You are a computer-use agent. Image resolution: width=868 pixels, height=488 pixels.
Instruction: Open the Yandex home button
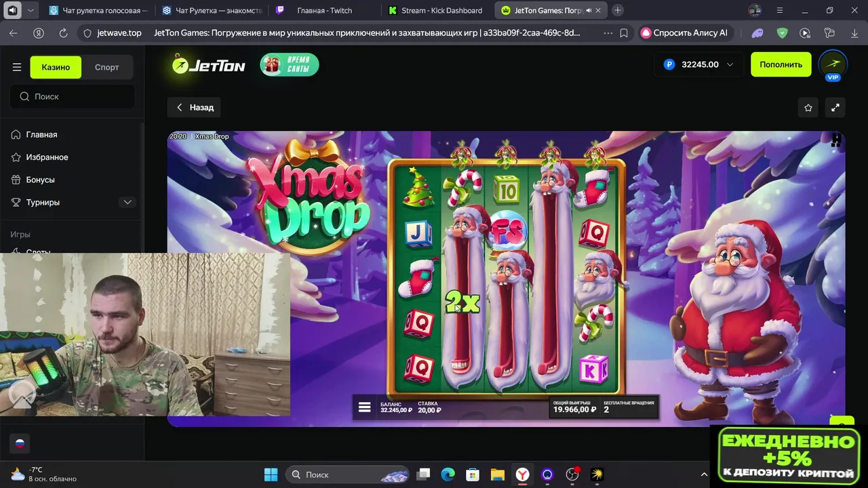point(39,33)
